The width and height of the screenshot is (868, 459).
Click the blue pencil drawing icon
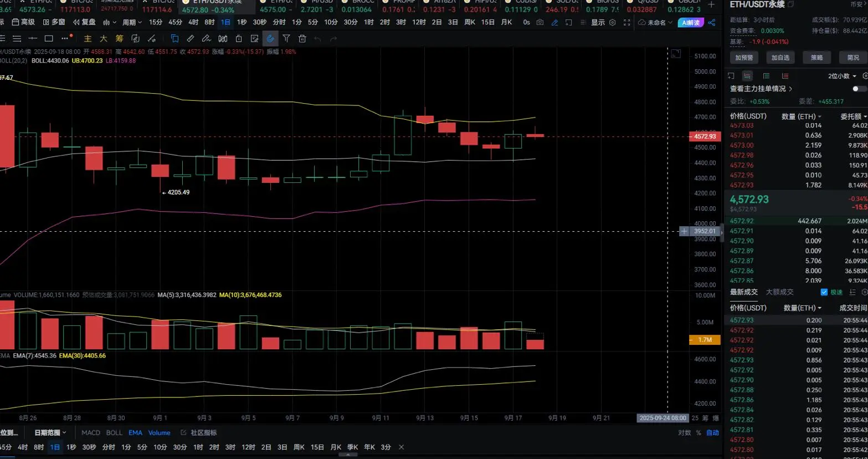554,22
